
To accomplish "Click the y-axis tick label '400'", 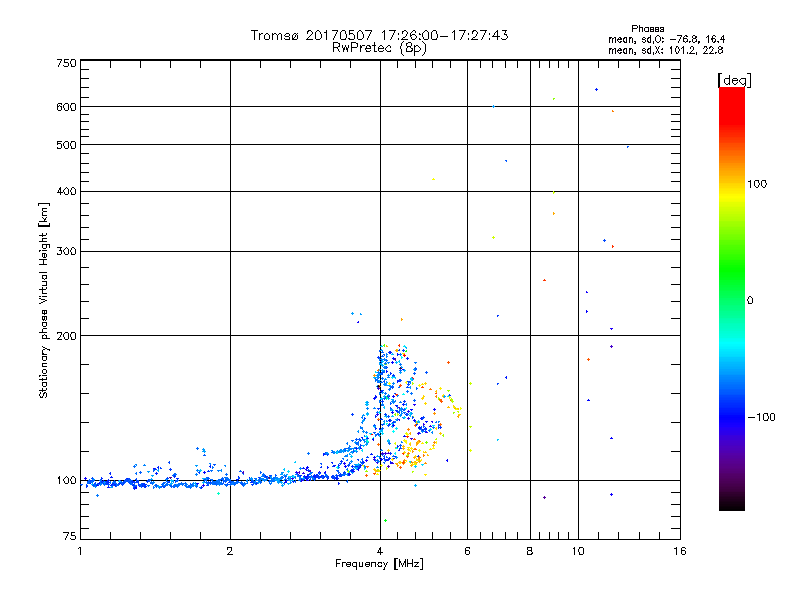I will tap(66, 191).
